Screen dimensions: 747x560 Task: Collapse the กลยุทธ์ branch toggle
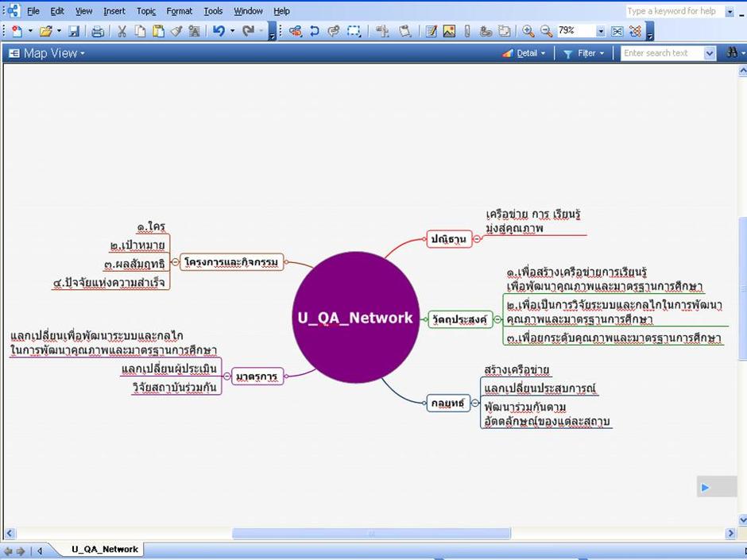click(475, 403)
